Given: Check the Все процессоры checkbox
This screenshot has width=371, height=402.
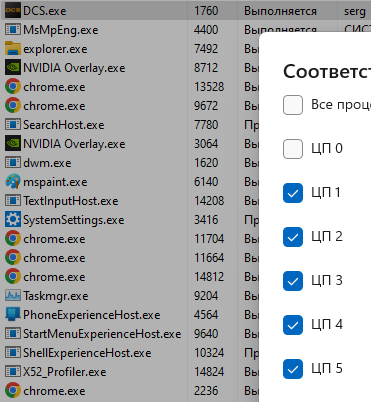Looking at the screenshot, I should pos(293,105).
